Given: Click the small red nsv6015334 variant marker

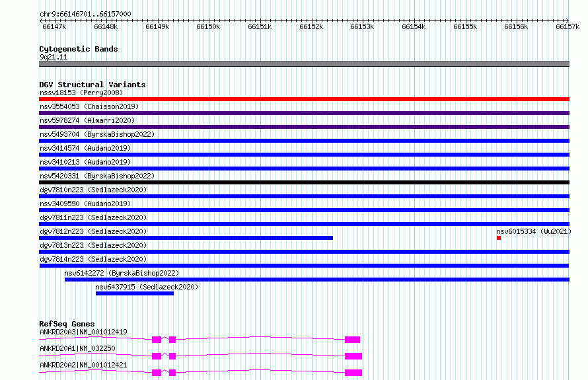Looking at the screenshot, I should (499, 238).
